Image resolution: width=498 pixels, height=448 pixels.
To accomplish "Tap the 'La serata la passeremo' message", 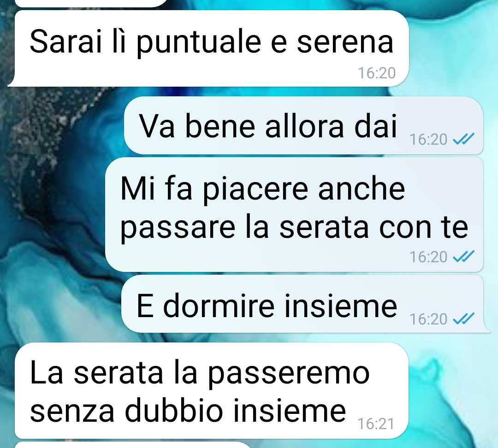I will (211, 390).
